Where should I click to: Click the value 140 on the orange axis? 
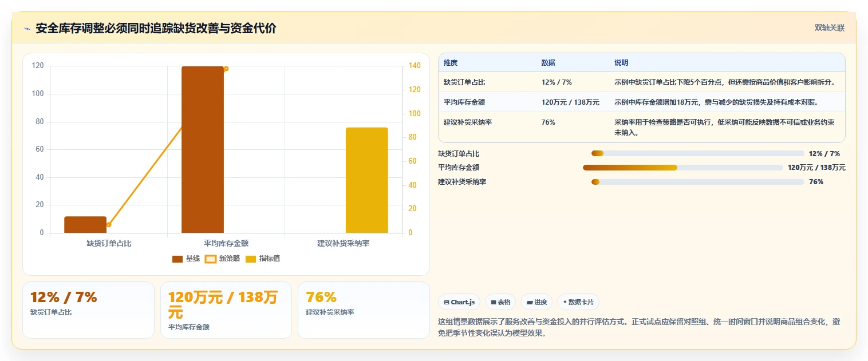pyautogui.click(x=415, y=66)
